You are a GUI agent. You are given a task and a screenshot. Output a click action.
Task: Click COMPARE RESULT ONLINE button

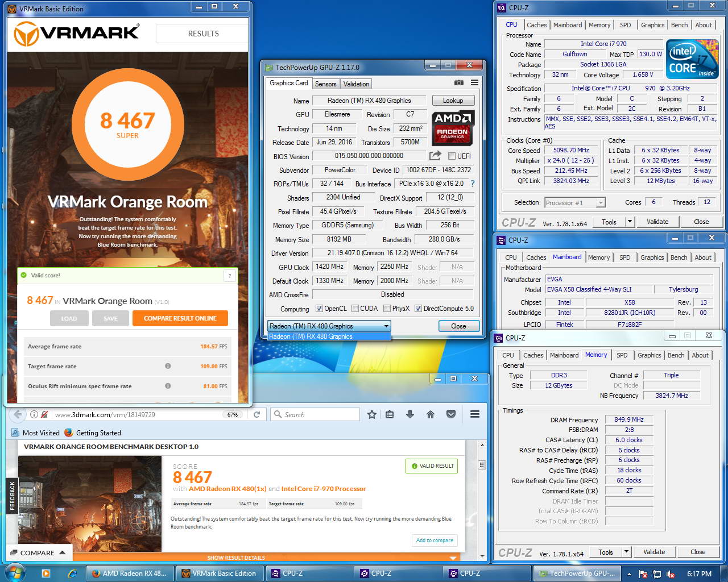pyautogui.click(x=180, y=318)
